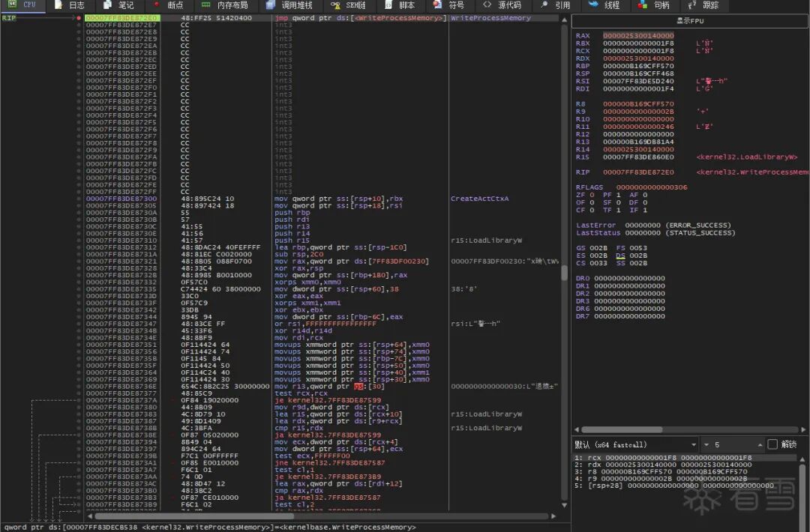The width and height of the screenshot is (810, 532).
Task: Click the registers panel scroll-right arrow
Action: [x=802, y=429]
